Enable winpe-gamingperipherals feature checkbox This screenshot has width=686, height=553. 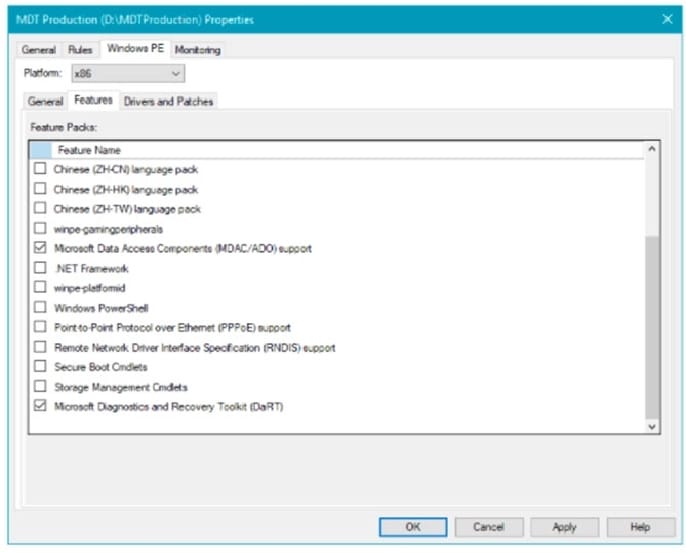coord(40,228)
